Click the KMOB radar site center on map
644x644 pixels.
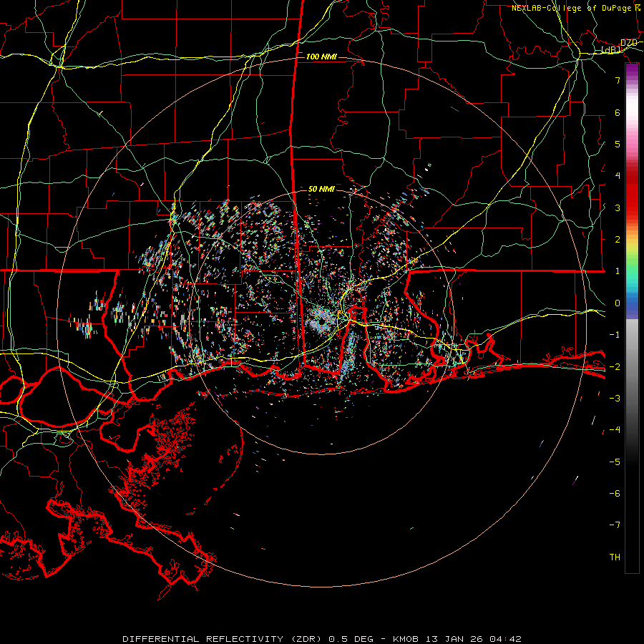click(x=321, y=321)
